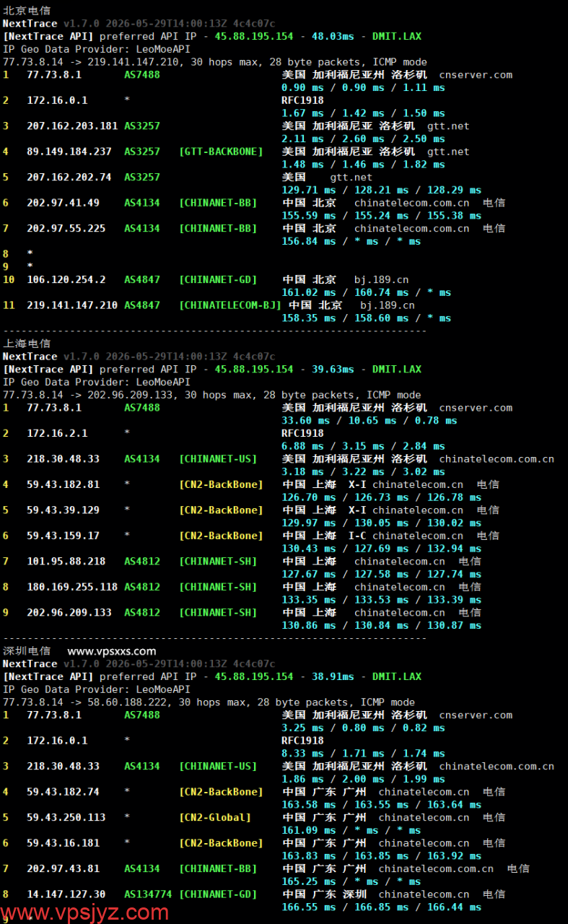Viewport: 568px width, 924px height.
Task: Select the 130.86 ms latency value
Action: click(x=309, y=625)
